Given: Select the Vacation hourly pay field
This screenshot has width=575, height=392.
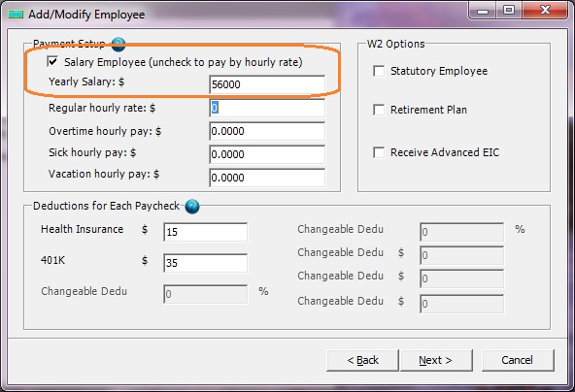Looking at the screenshot, I should click(x=267, y=178).
